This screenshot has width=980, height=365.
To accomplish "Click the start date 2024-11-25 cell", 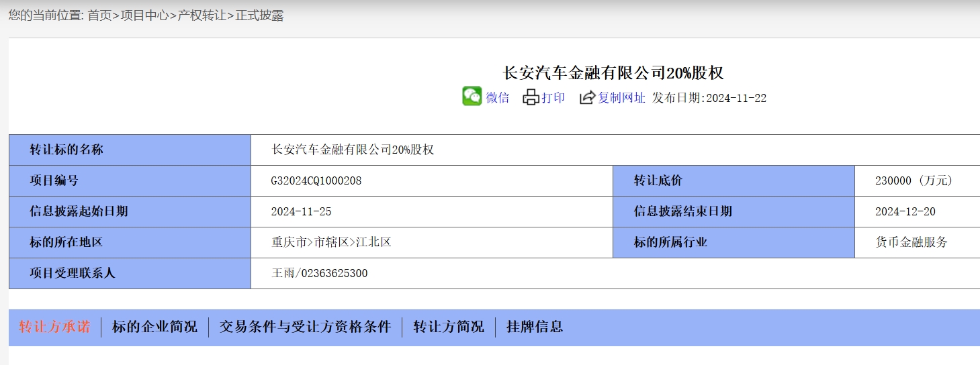I will [x=432, y=211].
